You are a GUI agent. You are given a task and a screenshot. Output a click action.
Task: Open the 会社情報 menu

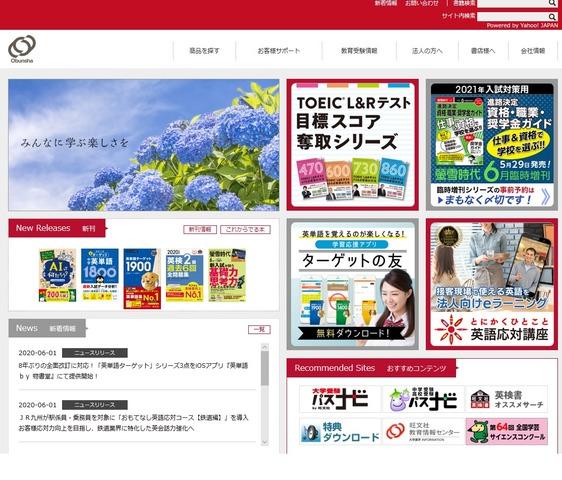pyautogui.click(x=533, y=51)
